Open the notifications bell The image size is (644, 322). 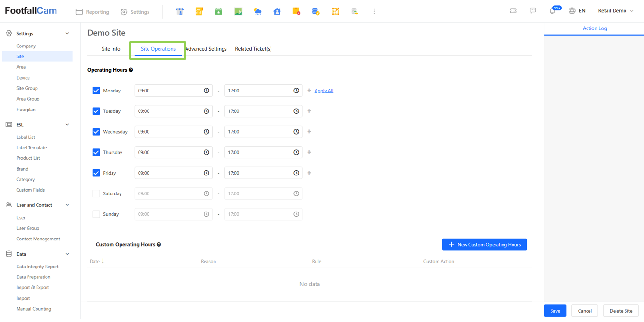coord(552,11)
